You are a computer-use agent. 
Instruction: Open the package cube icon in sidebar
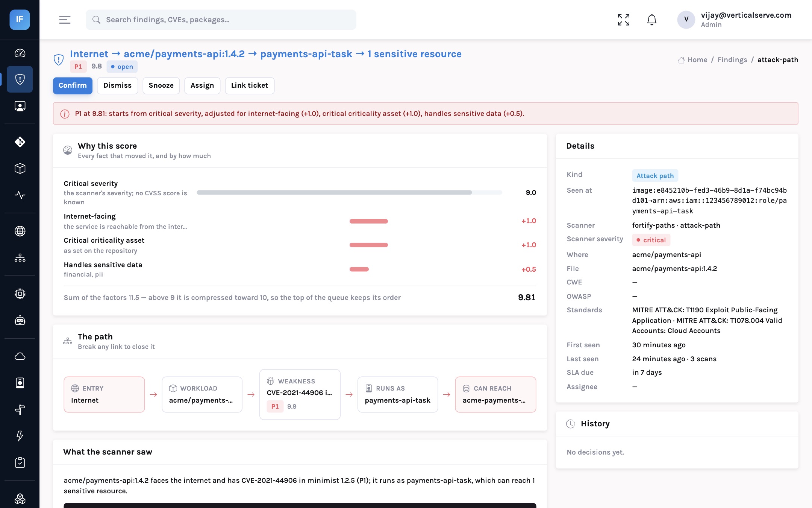coord(20,169)
